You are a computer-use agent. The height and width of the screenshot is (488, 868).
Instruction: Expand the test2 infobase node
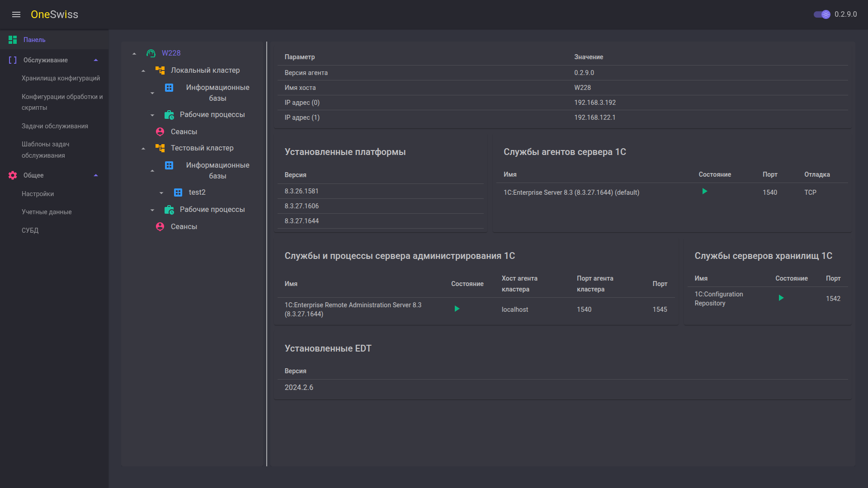[x=161, y=193]
